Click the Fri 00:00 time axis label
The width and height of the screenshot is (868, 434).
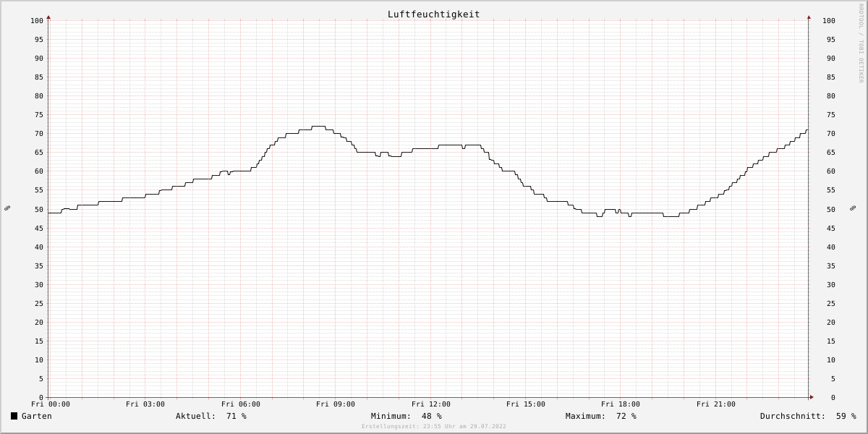[51, 404]
